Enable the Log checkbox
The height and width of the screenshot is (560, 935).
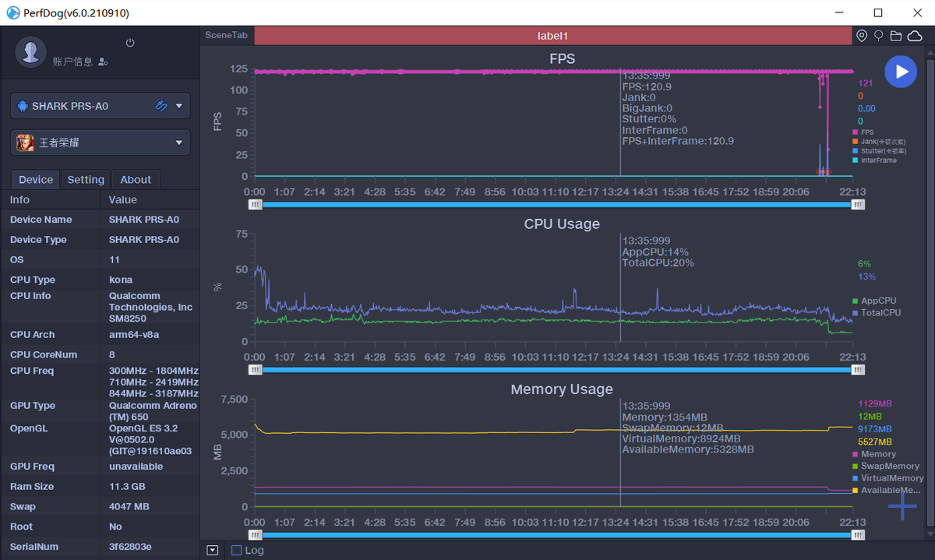coord(237,551)
